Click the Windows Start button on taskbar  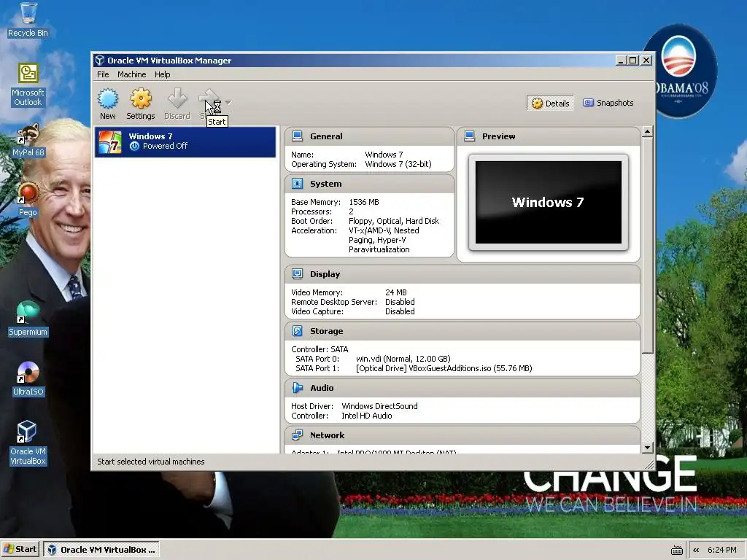point(20,550)
